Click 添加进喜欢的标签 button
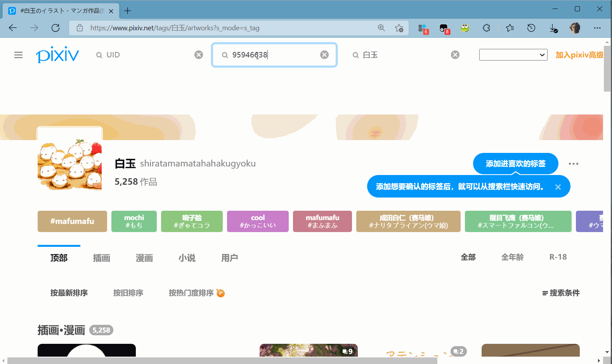612x364 pixels. (x=515, y=164)
